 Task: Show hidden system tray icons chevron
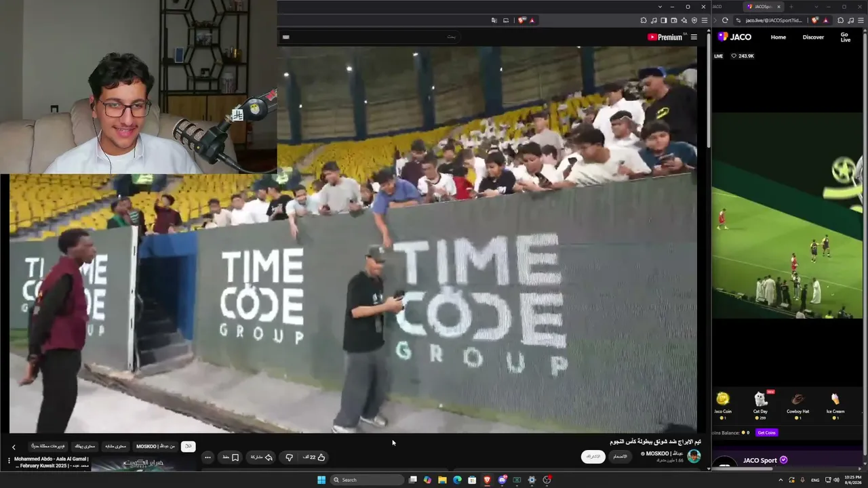781,480
